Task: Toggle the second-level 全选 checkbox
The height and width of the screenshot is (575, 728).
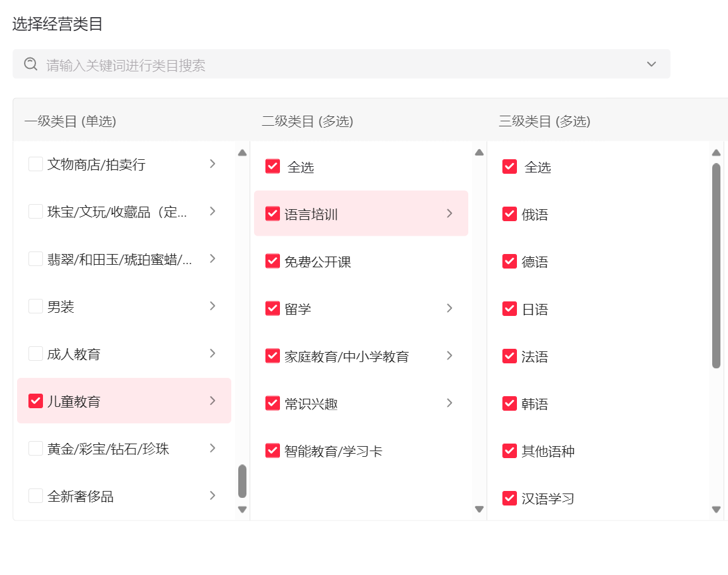Action: pos(273,166)
